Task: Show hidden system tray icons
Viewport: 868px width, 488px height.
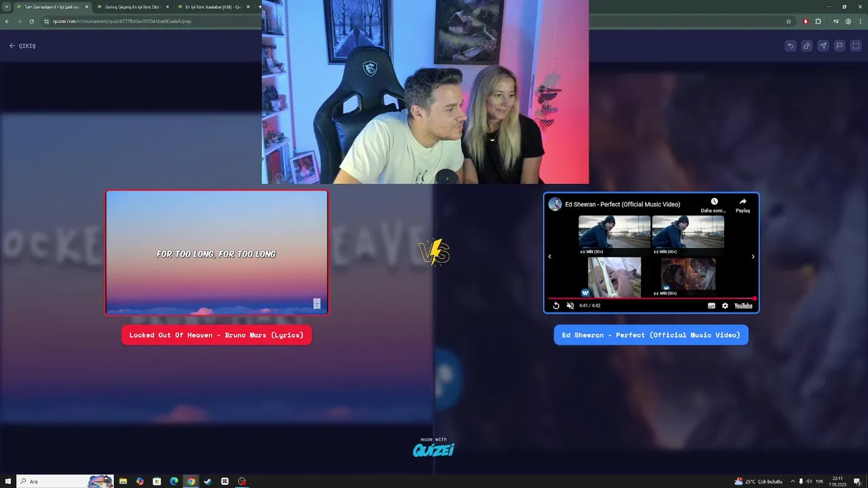Action: coord(793,481)
